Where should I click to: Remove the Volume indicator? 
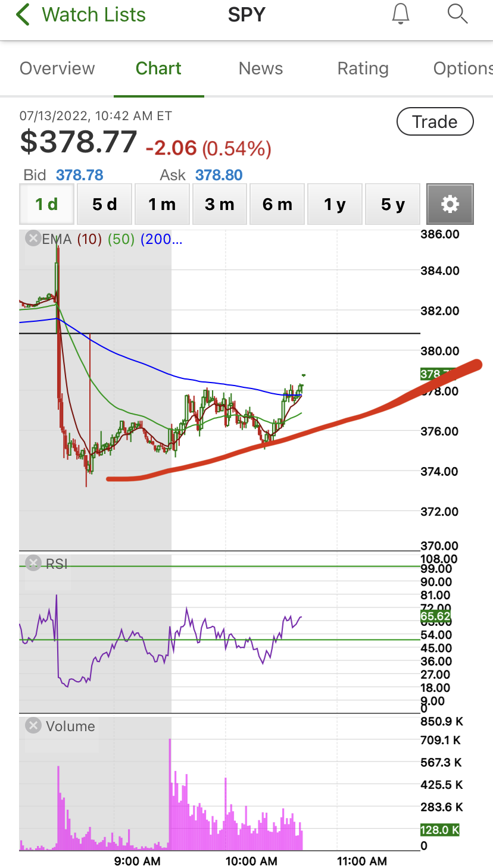(x=34, y=726)
